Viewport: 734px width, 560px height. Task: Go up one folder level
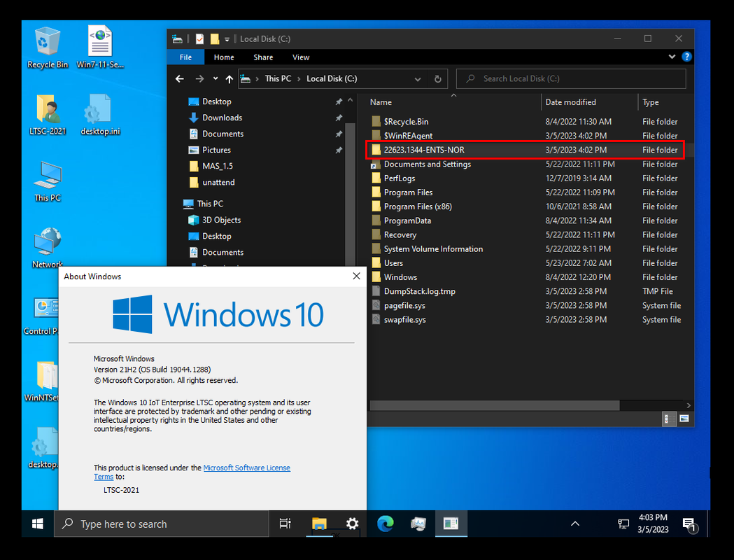(x=230, y=78)
